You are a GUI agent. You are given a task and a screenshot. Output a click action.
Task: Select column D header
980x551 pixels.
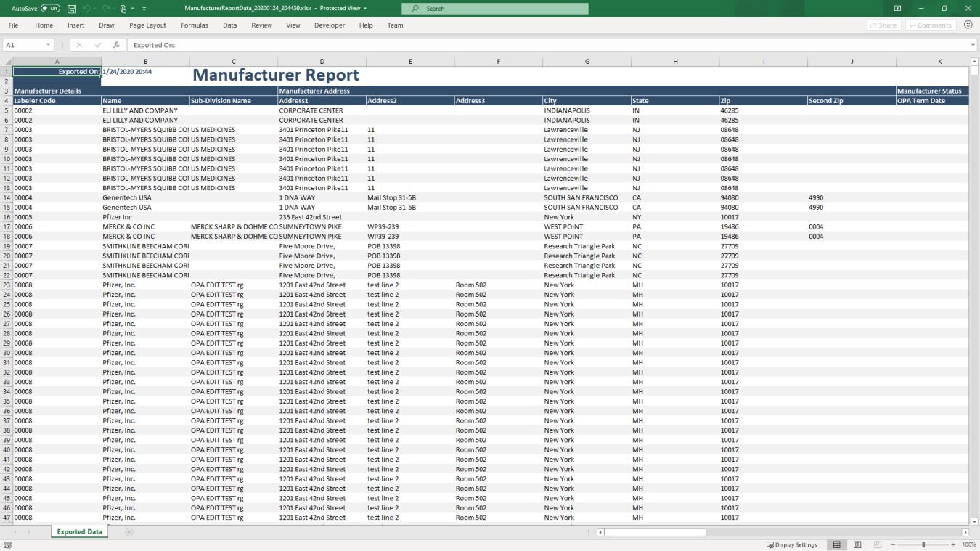point(322,62)
